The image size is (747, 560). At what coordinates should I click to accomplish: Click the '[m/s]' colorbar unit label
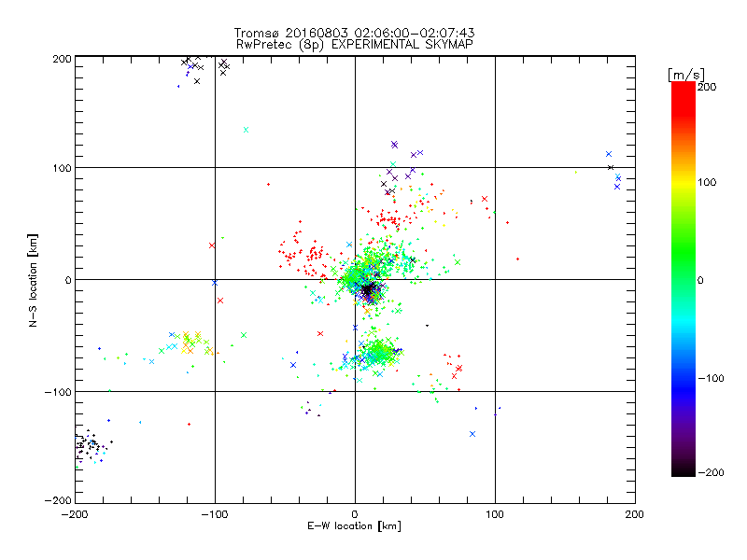(686, 75)
